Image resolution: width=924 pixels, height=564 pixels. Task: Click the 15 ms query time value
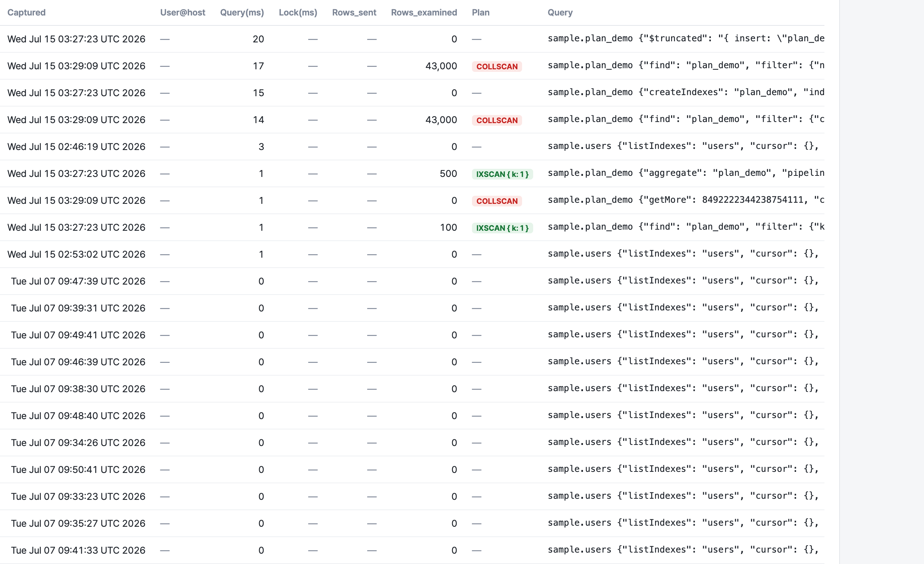[x=258, y=93]
